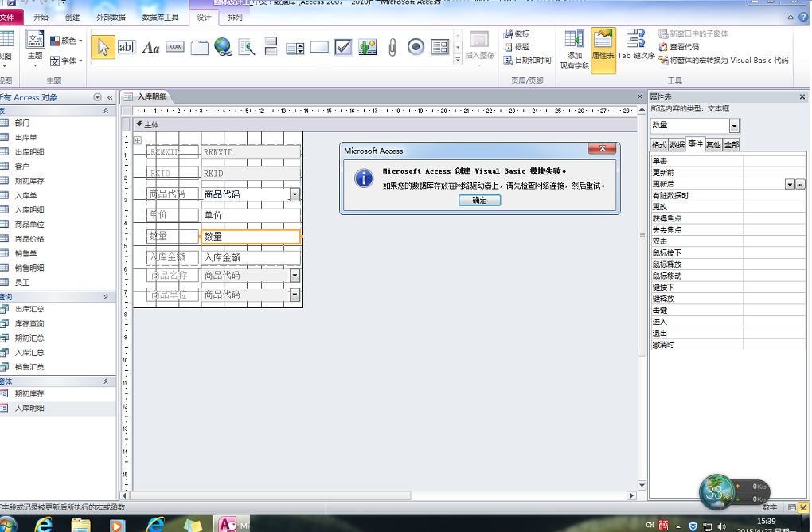The width and height of the screenshot is (812, 532).
Task: Click the 主体 section bar
Action: point(385,124)
